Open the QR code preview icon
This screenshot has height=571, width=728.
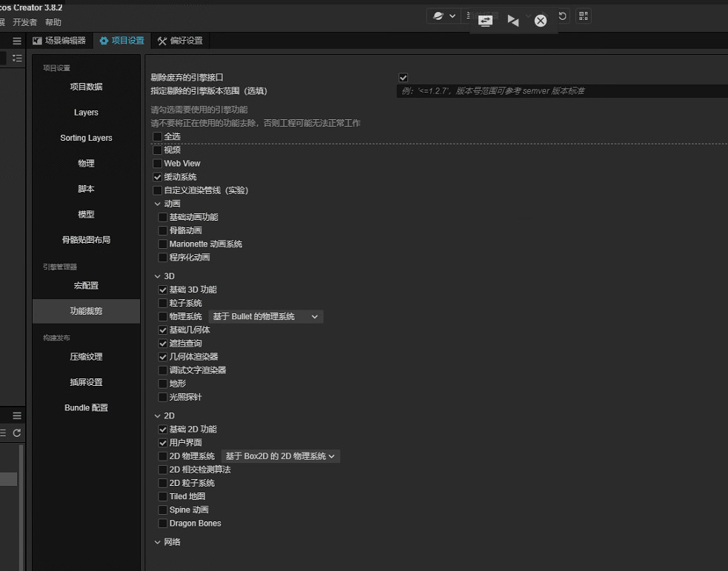pos(583,16)
